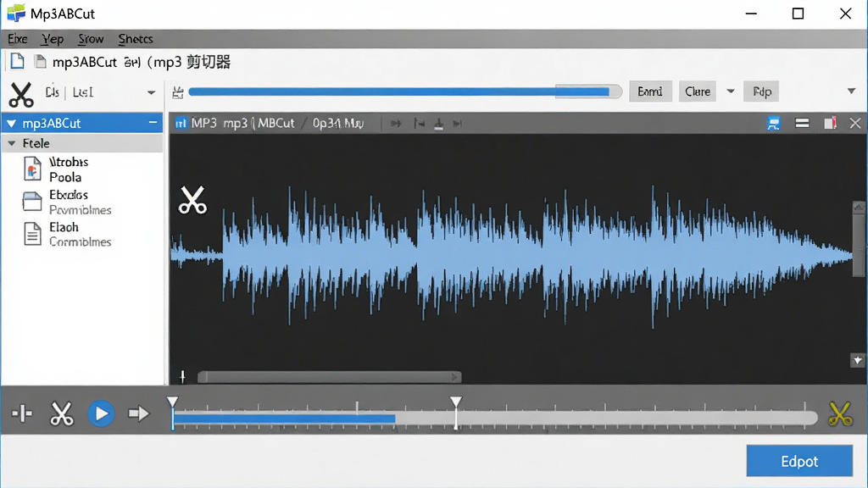Open the dropdown arrow at far right of toolbar
This screenshot has width=868, height=488.
pos(851,91)
